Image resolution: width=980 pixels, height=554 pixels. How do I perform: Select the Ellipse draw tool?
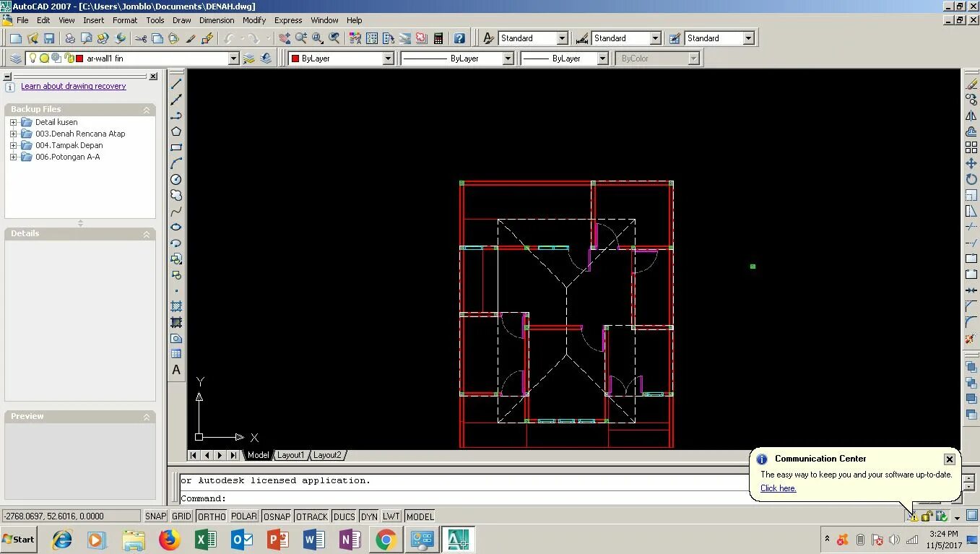click(x=176, y=227)
